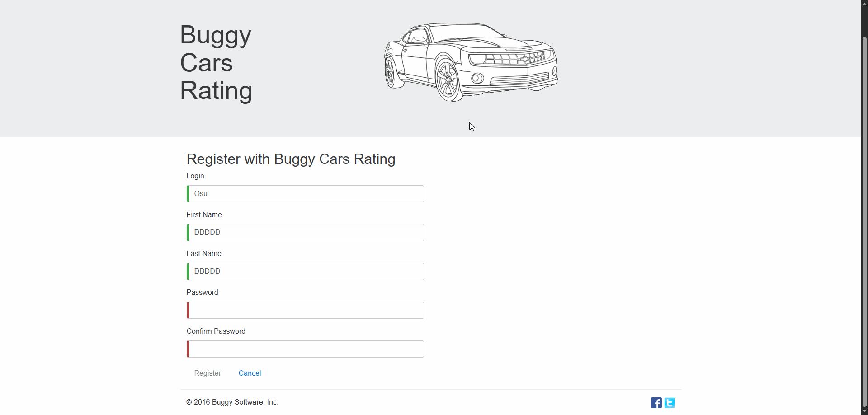This screenshot has height=415, width=868.
Task: Click the Login field label
Action: click(x=195, y=176)
